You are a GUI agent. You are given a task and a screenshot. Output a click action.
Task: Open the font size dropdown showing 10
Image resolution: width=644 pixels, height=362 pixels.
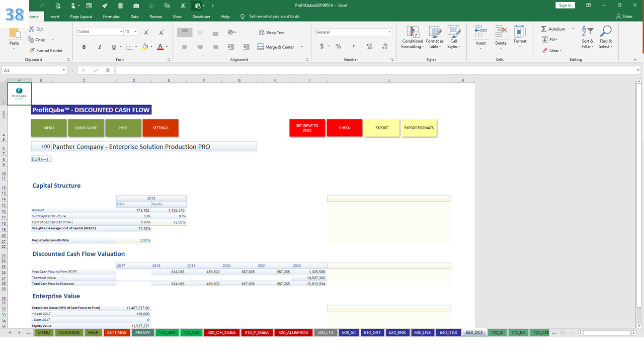point(136,32)
